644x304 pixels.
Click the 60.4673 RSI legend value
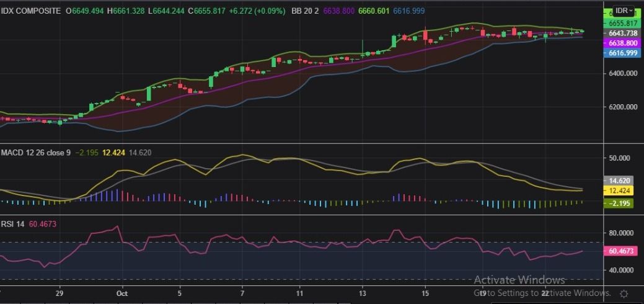43,224
